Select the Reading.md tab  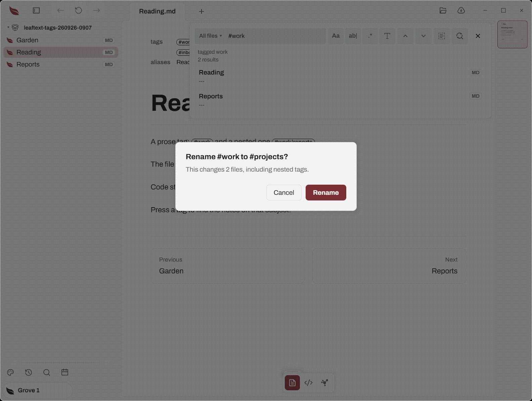[157, 11]
